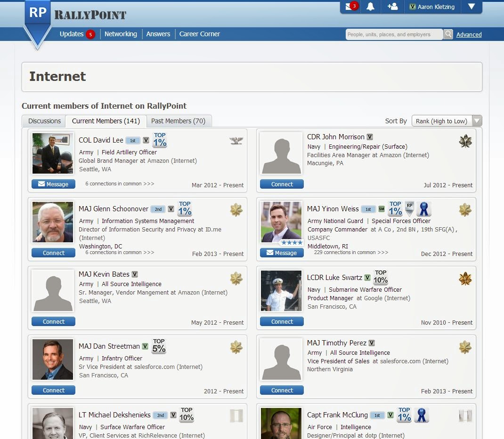
Task: Show Glenn Schoonover's 6 connections in common
Action: (x=120, y=252)
